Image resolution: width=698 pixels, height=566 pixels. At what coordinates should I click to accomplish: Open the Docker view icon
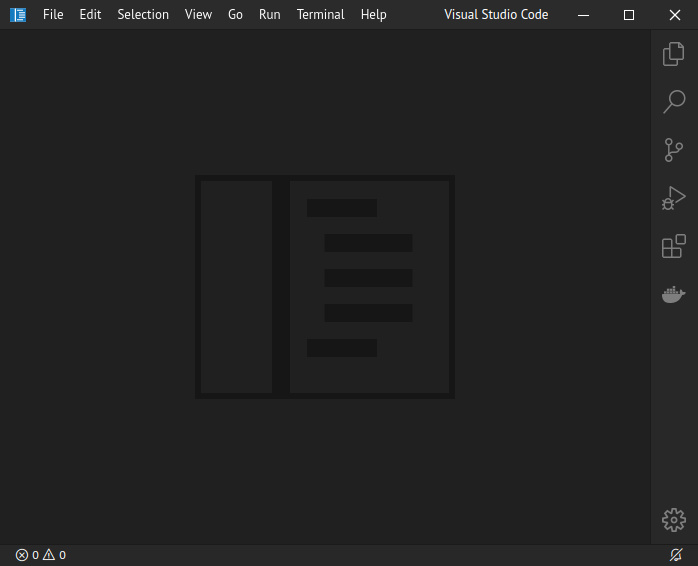tap(674, 294)
